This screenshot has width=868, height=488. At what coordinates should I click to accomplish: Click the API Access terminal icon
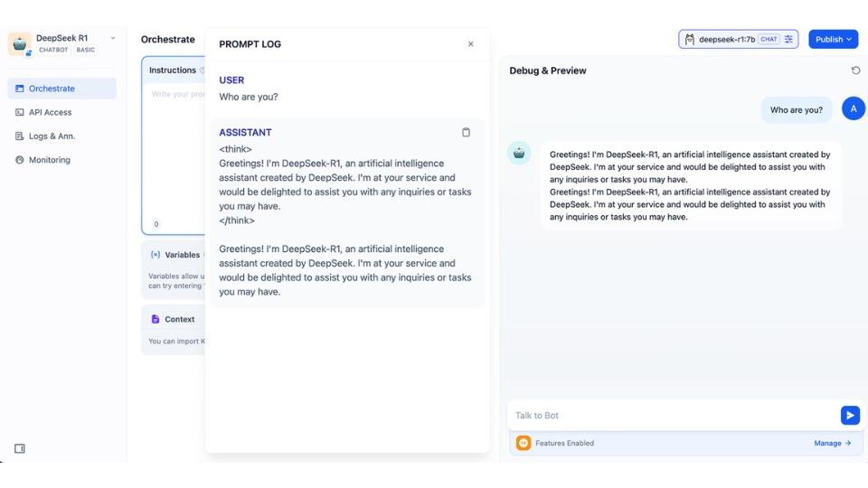pyautogui.click(x=19, y=112)
